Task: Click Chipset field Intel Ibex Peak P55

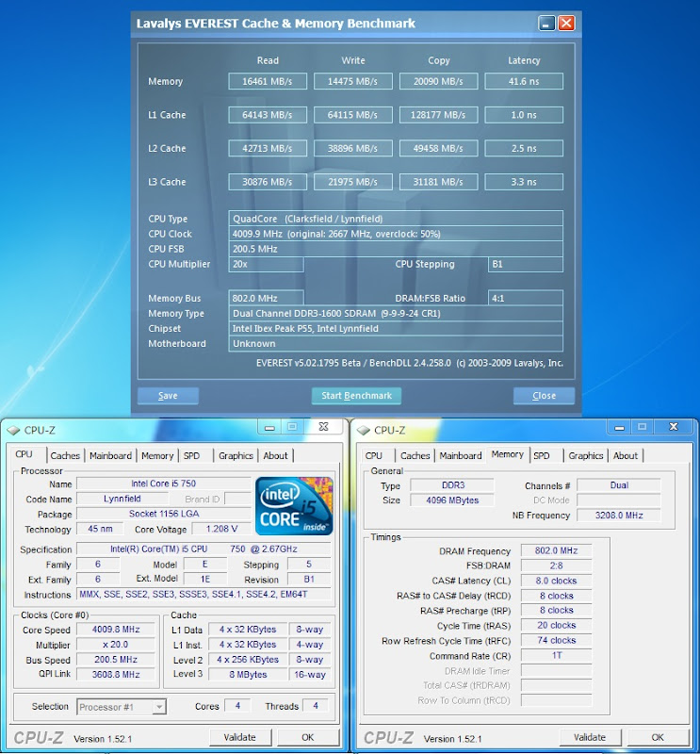Action: click(x=396, y=329)
